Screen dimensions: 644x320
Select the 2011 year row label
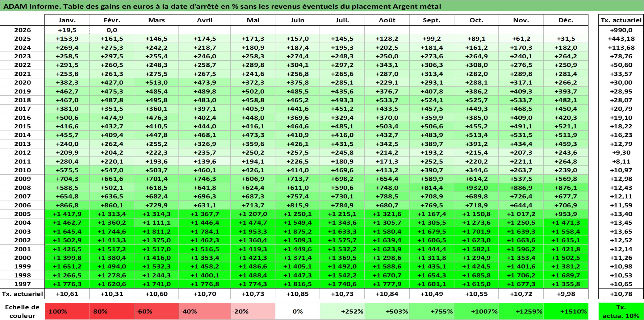click(23, 161)
